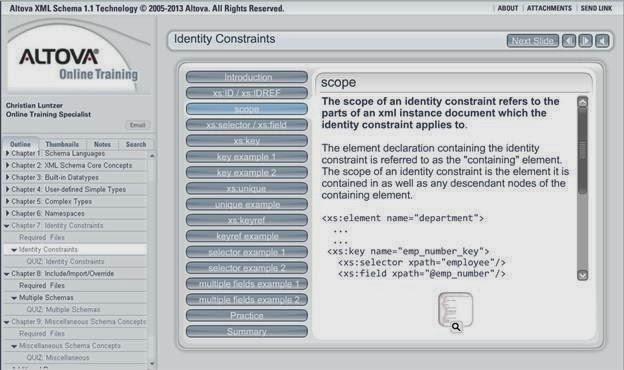The width and height of the screenshot is (624, 370).
Task: Open QUIZ: Identity Constraints
Action: tap(65, 261)
